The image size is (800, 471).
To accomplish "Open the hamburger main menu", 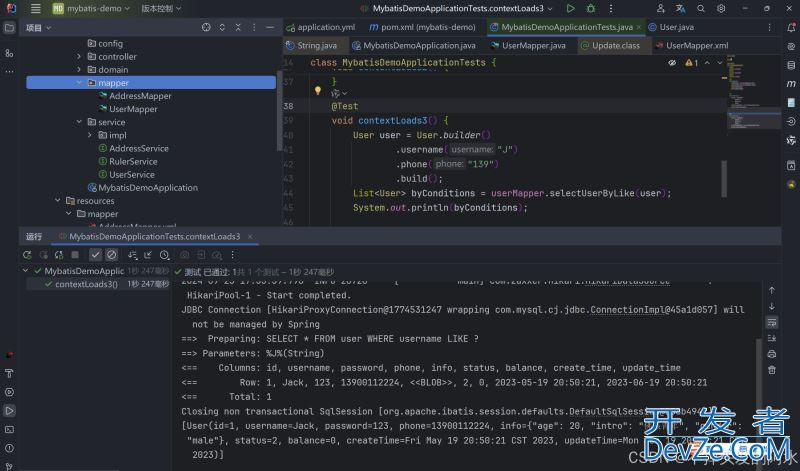I will (36, 8).
